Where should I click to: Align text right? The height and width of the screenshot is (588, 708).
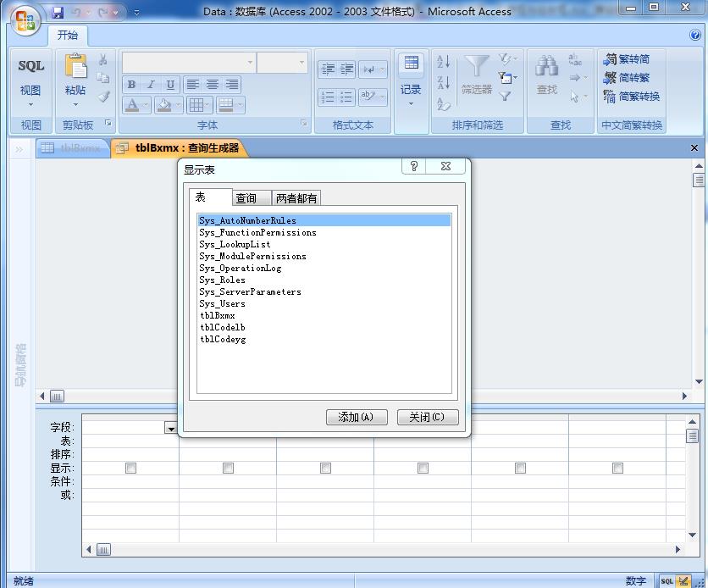[x=232, y=85]
